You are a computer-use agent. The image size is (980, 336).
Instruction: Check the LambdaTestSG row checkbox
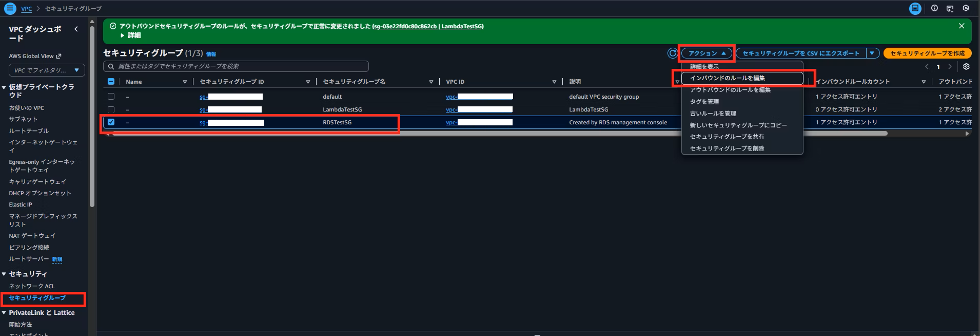tap(111, 109)
